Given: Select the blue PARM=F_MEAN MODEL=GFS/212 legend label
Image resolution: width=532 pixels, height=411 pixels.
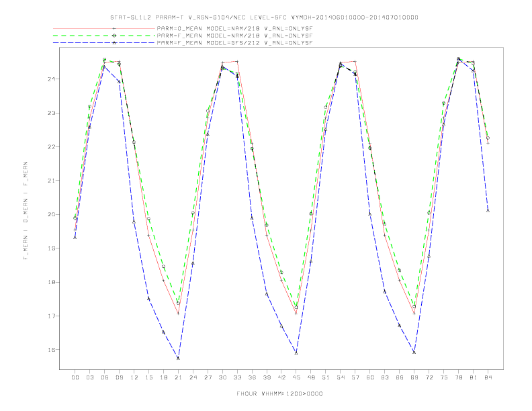Looking at the screenshot, I should tap(234, 43).
